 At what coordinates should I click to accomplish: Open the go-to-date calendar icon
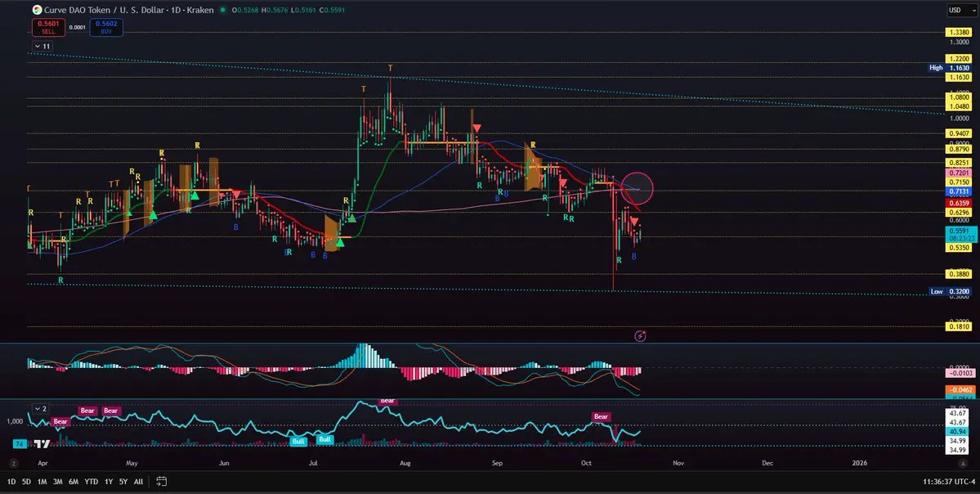pos(161,482)
